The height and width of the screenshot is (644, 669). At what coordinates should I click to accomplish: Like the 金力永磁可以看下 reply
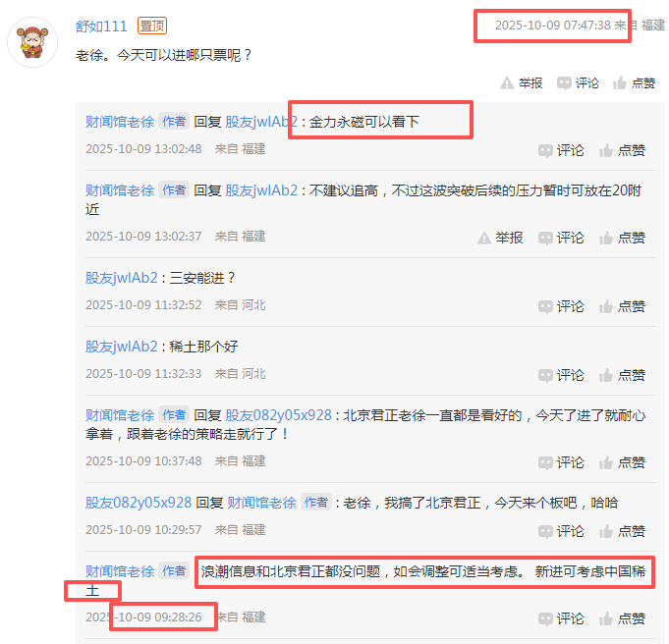point(622,150)
